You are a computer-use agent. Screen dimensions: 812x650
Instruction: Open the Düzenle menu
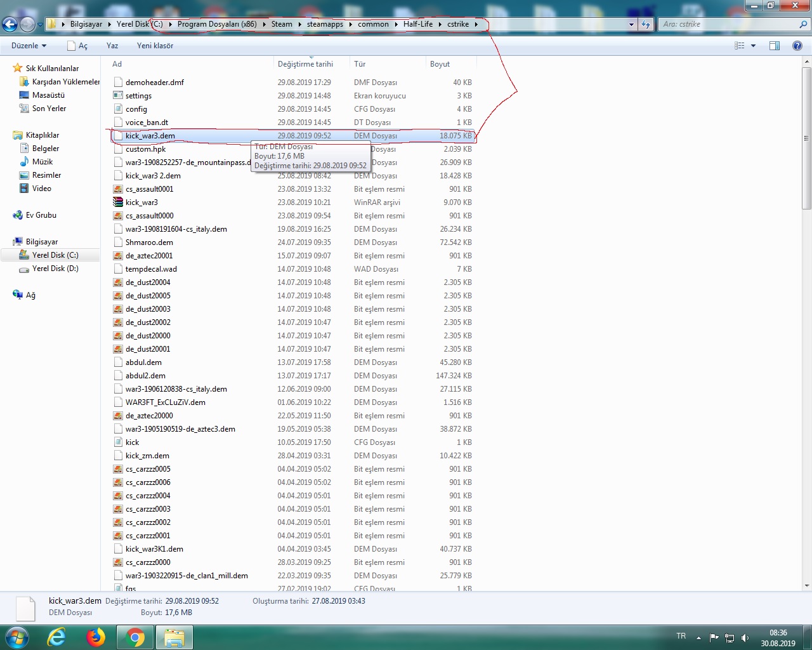29,46
